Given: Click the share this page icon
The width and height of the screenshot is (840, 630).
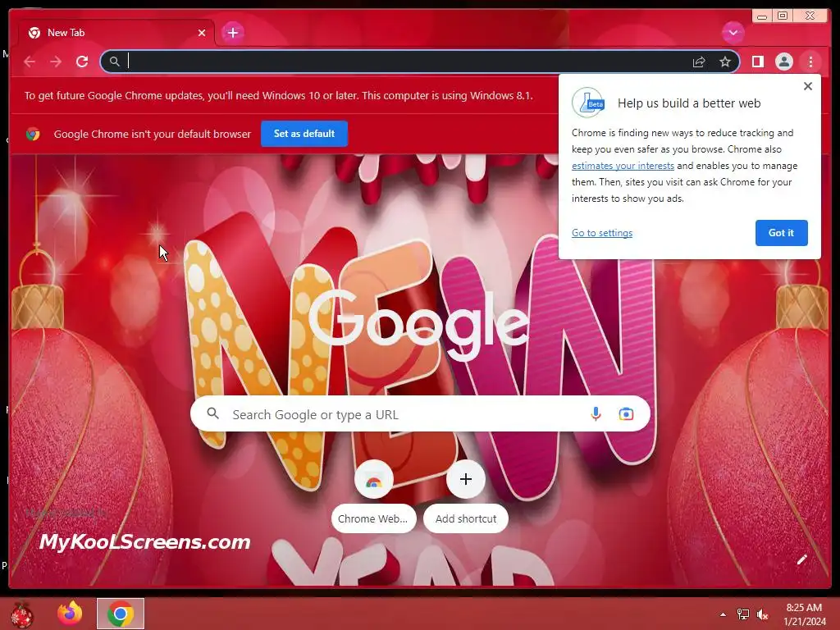Looking at the screenshot, I should 699,62.
